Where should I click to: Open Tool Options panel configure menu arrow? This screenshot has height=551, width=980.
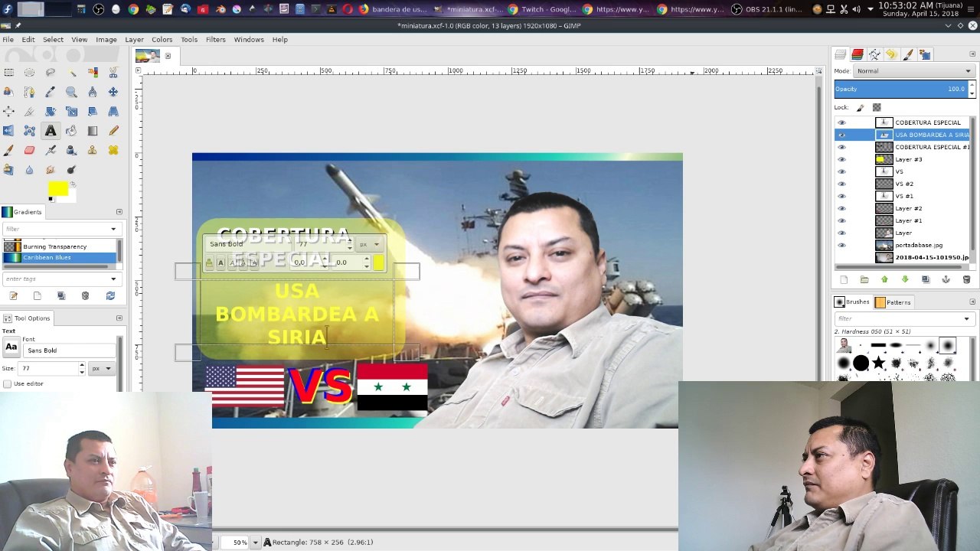(x=119, y=318)
